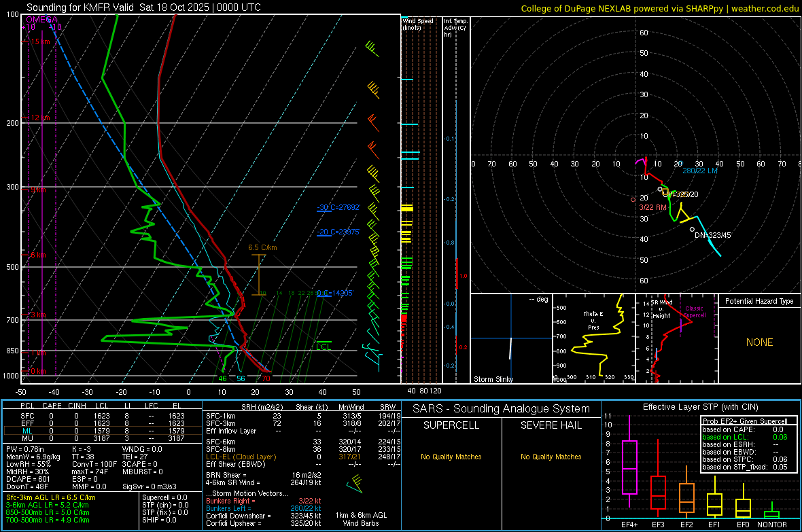Image resolution: width=802 pixels, height=532 pixels.
Task: Click the '6 km' height marker
Action: [38, 255]
